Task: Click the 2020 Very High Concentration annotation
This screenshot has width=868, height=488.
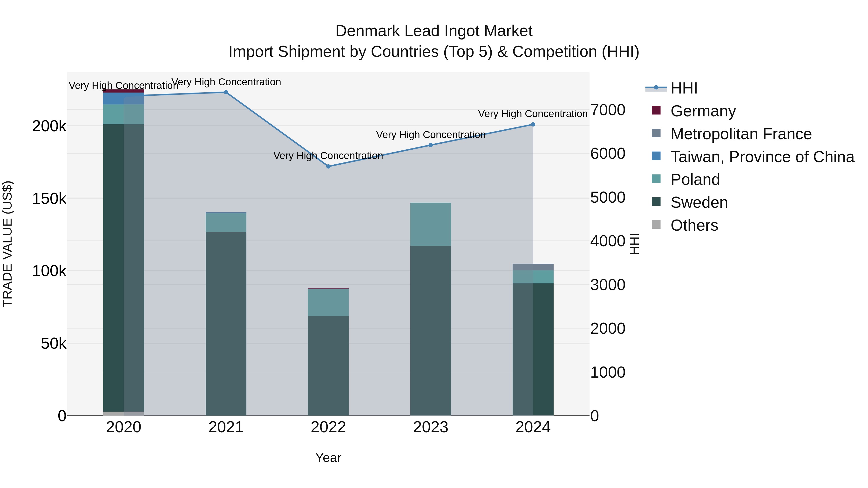Action: point(124,86)
